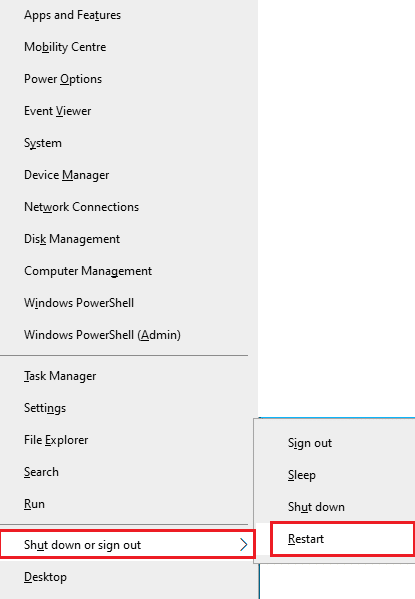Launch Windows PowerShell (Admin)
Viewport: 415px width, 599px height.
128,335
